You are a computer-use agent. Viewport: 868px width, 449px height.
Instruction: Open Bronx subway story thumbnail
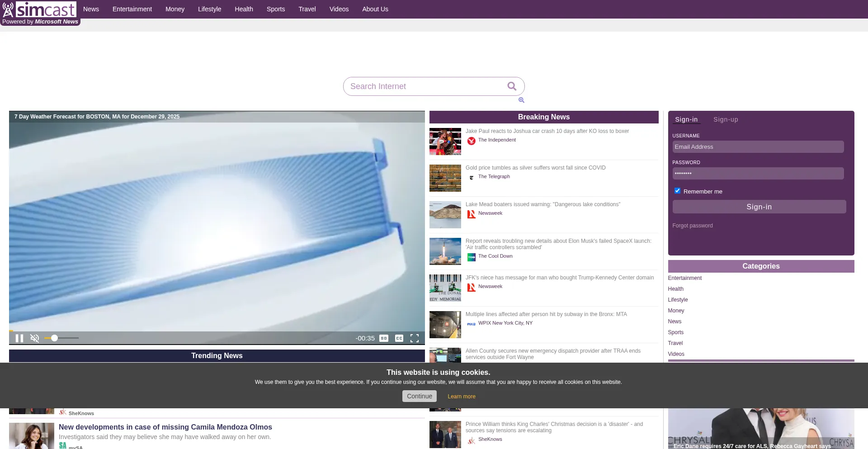(445, 325)
